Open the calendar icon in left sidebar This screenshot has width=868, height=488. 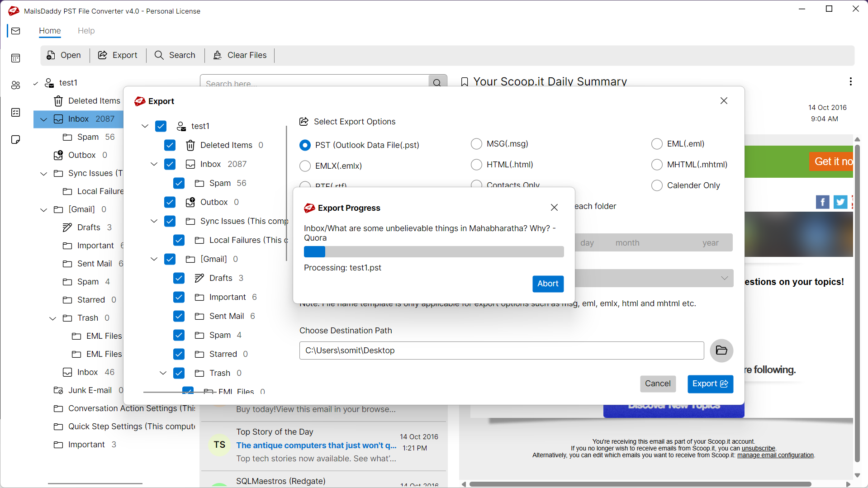16,58
